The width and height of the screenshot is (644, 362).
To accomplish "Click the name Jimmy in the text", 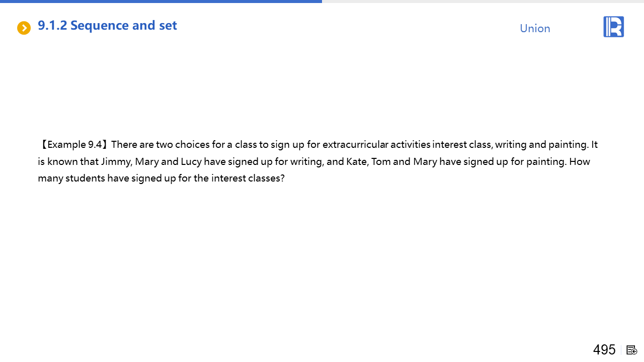I will [115, 162].
